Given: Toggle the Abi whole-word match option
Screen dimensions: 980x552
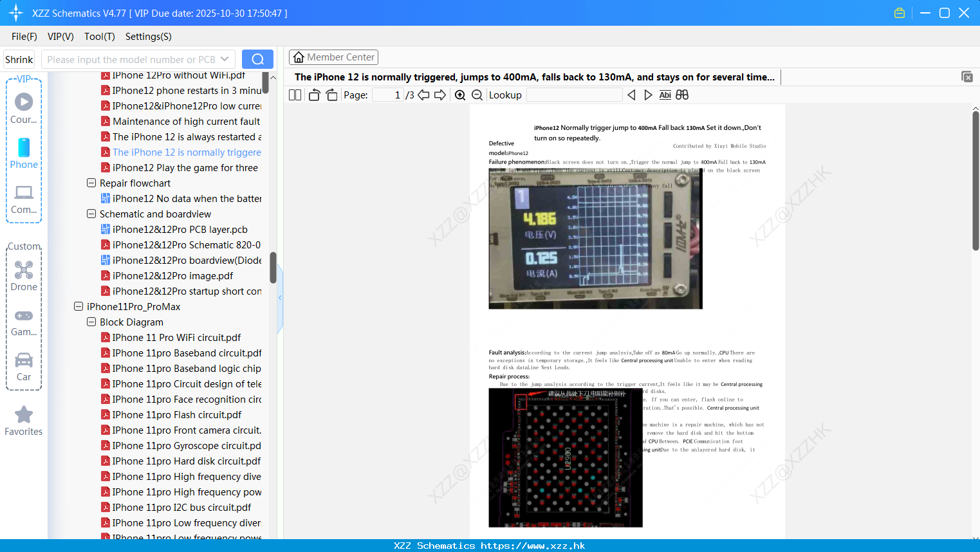Looking at the screenshot, I should coord(665,95).
